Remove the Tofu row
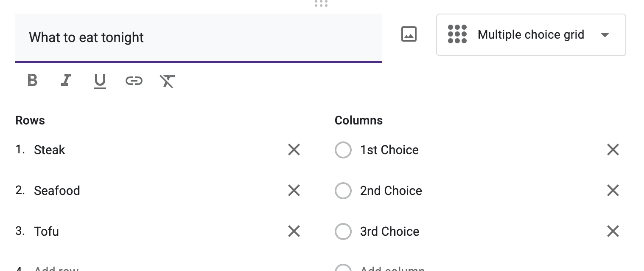 tap(294, 231)
